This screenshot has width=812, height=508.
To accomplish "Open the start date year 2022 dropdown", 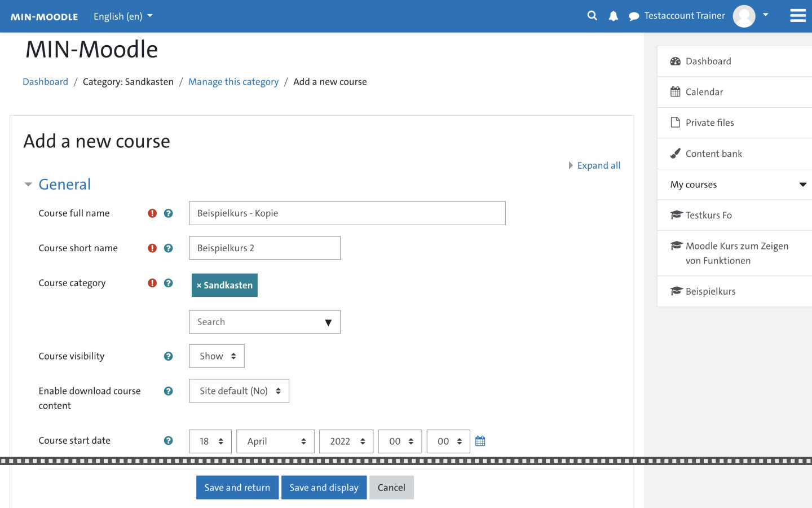I will pyautogui.click(x=346, y=441).
